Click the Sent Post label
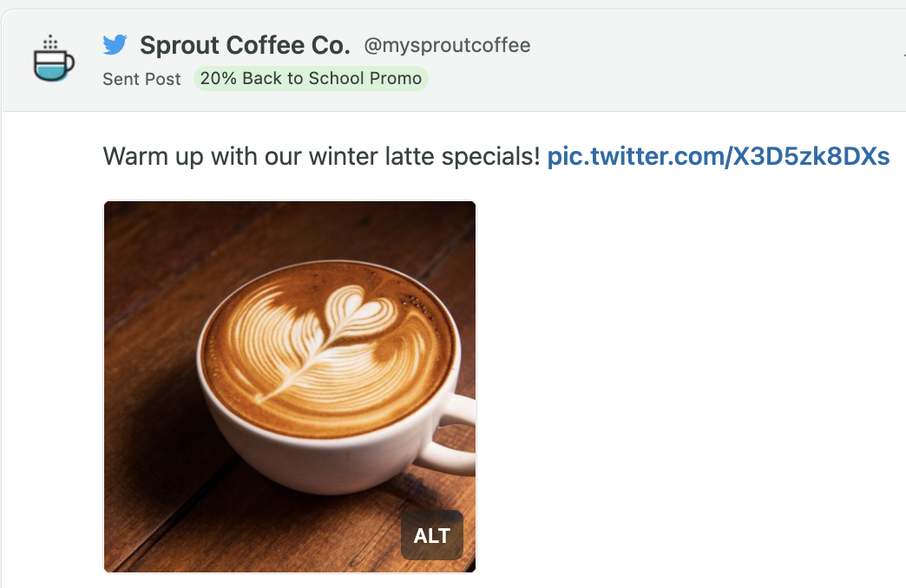The height and width of the screenshot is (588, 906). [141, 79]
